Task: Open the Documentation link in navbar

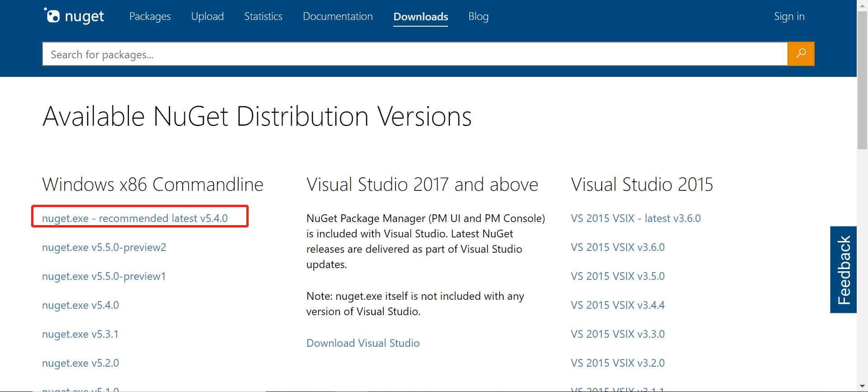Action: 338,16
